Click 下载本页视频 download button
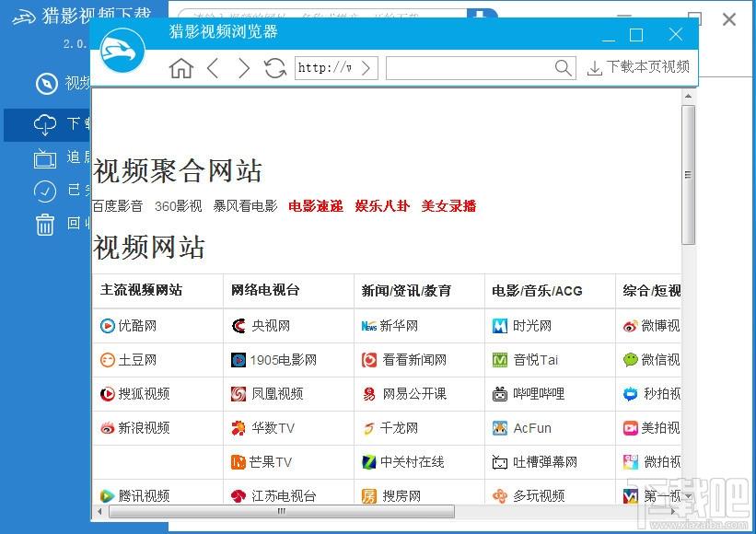Image resolution: width=756 pixels, height=534 pixels. 638,67
